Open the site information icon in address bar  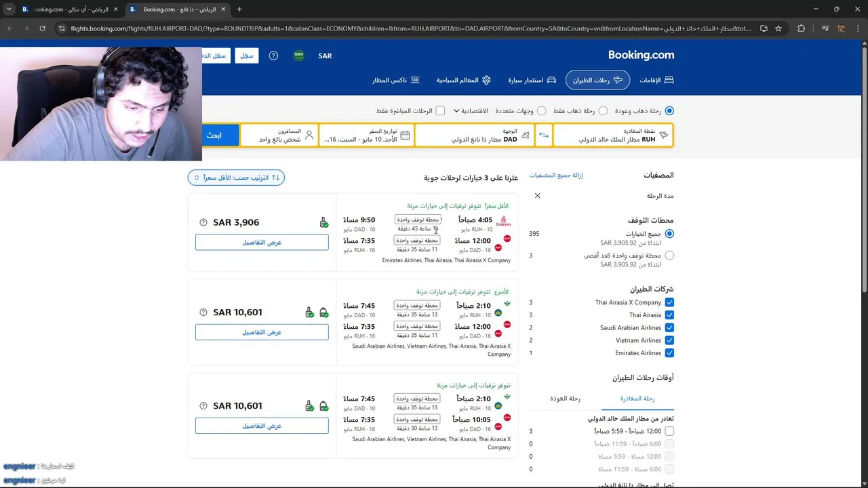tap(62, 28)
